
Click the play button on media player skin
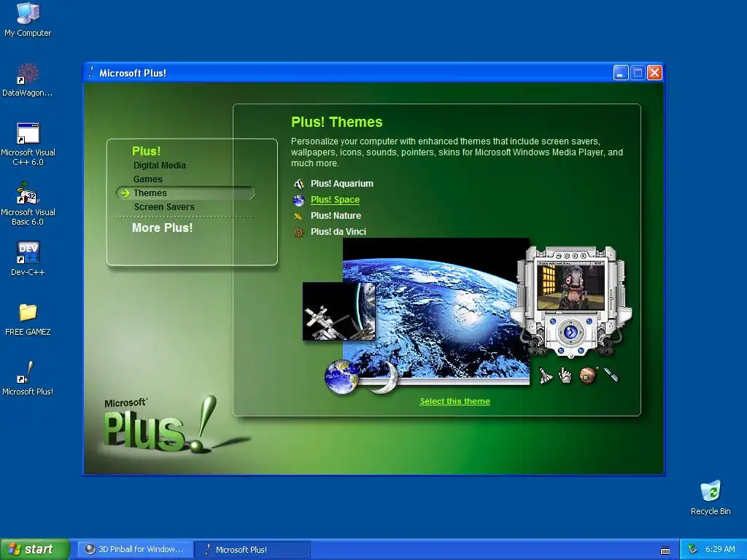pos(570,332)
